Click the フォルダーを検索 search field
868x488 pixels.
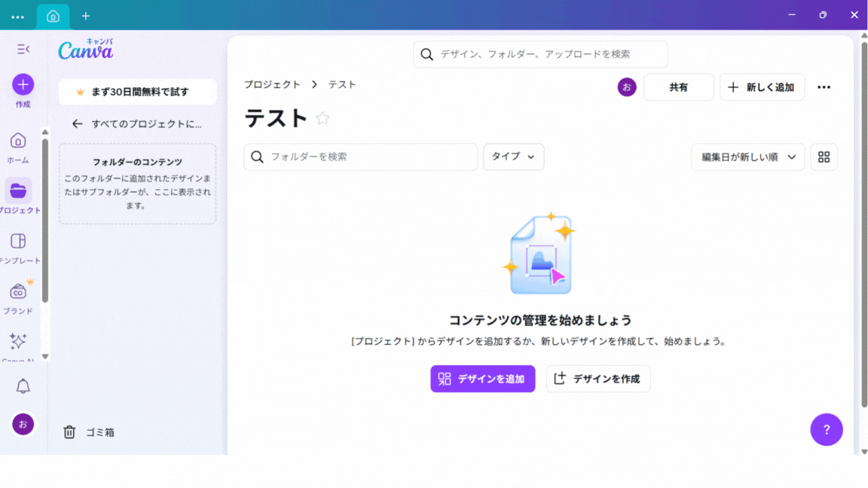362,157
